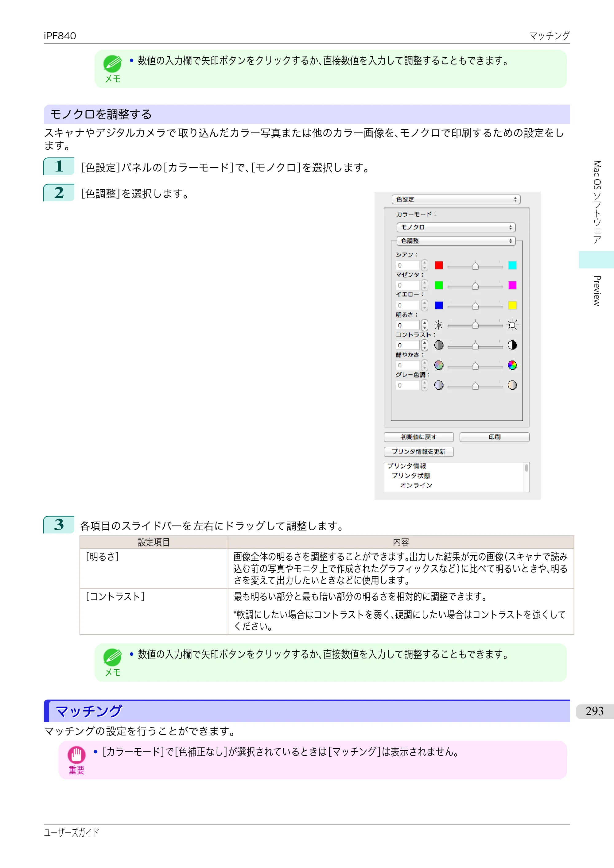Open the 色設定 panel dropdown
614x868 pixels.
point(456,199)
